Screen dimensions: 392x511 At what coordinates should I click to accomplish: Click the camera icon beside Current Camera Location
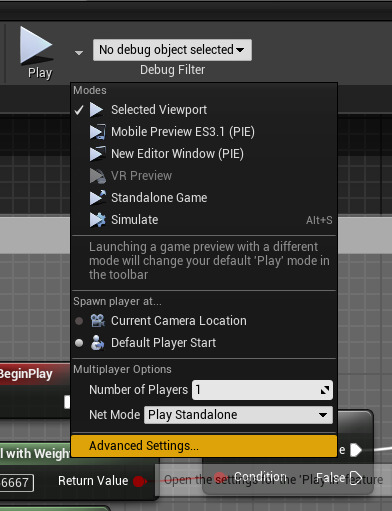coord(98,321)
